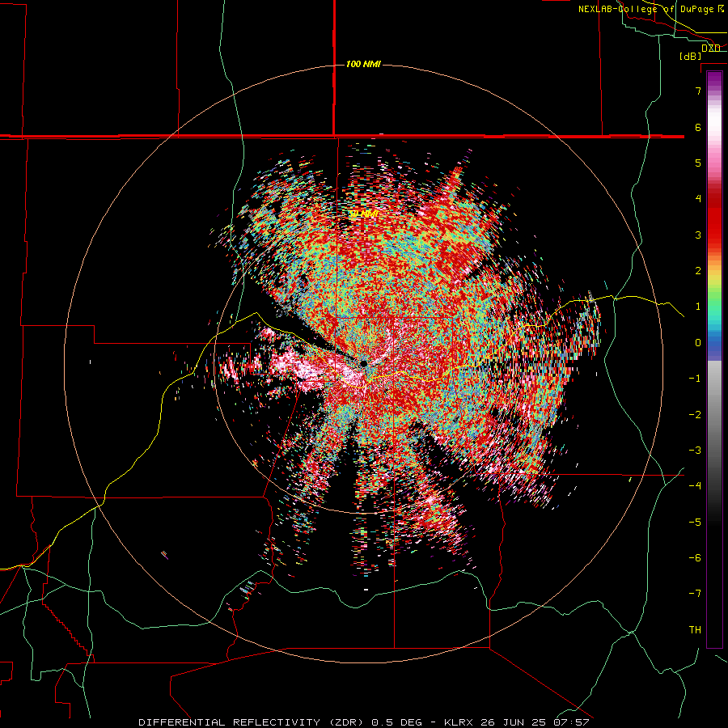Click the DZD product label

[711, 49]
